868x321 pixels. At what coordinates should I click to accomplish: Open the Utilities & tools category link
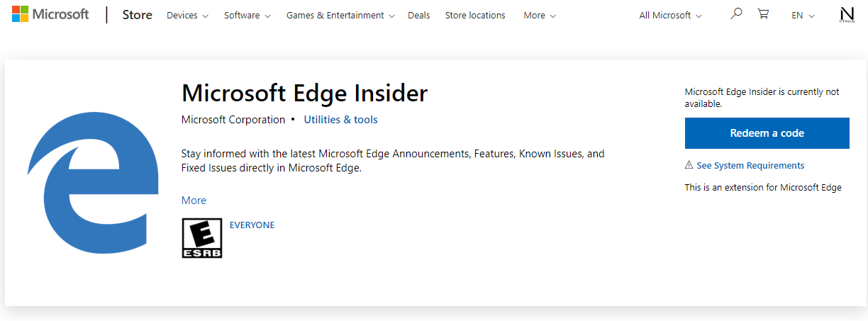point(340,120)
